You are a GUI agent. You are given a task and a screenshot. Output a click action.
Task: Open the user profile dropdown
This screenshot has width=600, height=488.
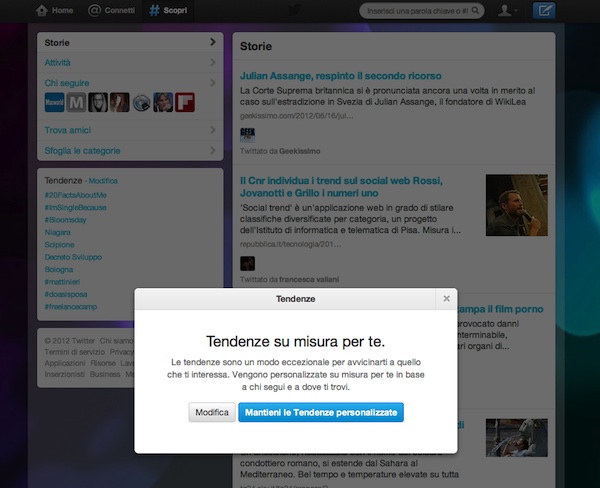pyautogui.click(x=507, y=11)
